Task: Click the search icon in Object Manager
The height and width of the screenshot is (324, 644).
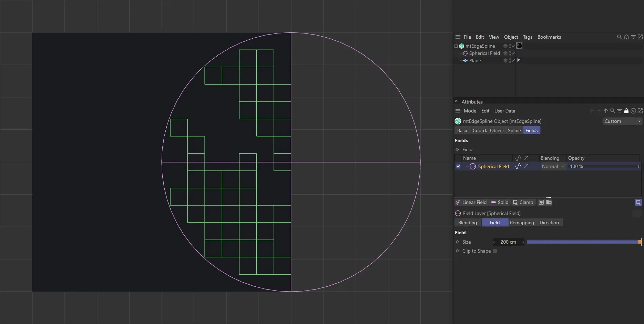Action: pyautogui.click(x=619, y=37)
